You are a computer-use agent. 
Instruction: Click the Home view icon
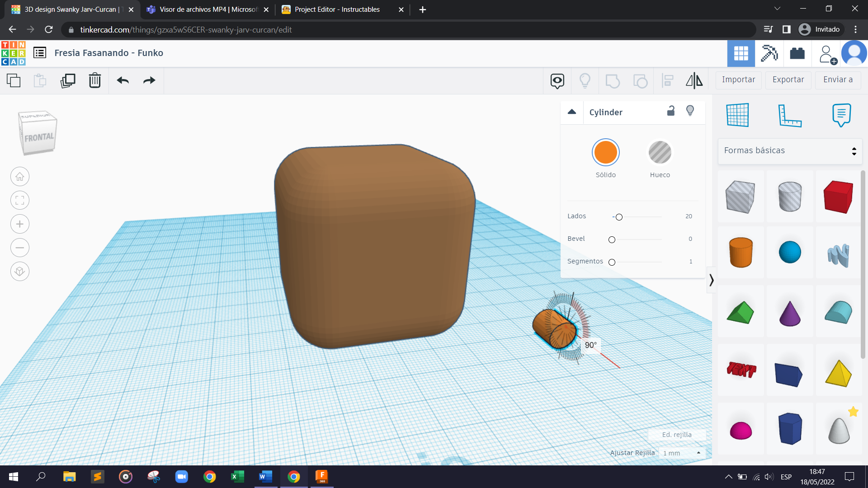[20, 177]
